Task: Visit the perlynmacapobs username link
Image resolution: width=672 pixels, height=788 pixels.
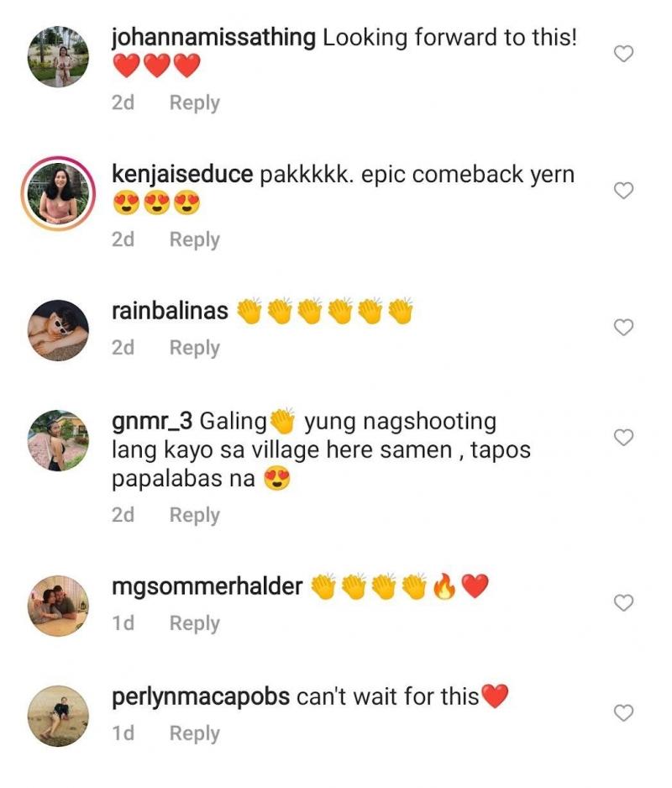Action: [201, 697]
